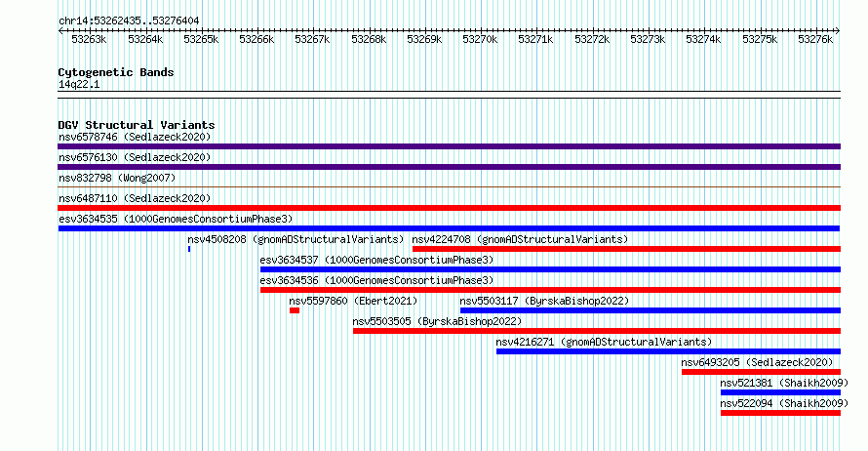The height and width of the screenshot is (451, 868).
Task: Click the 53272k ruler position
Action: coord(592,39)
